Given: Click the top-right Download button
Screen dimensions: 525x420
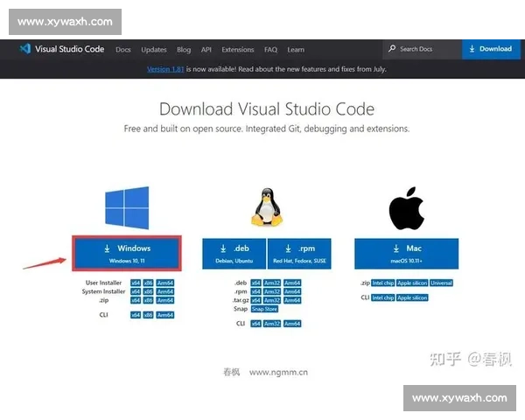Looking at the screenshot, I should (491, 49).
